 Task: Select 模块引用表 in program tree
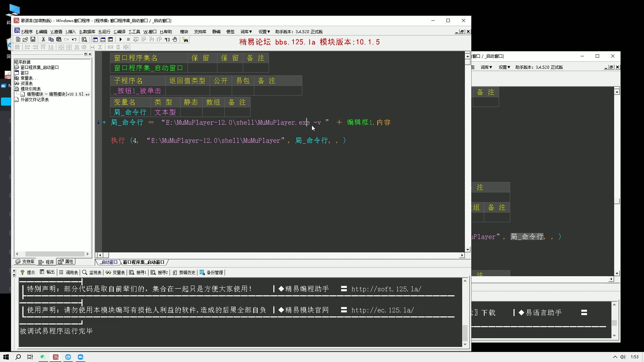click(31, 89)
